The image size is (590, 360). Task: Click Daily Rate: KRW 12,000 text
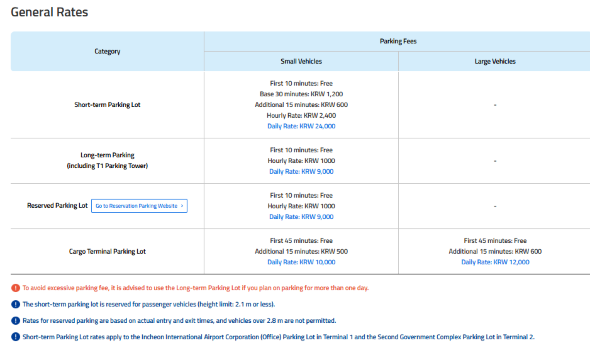(495, 262)
